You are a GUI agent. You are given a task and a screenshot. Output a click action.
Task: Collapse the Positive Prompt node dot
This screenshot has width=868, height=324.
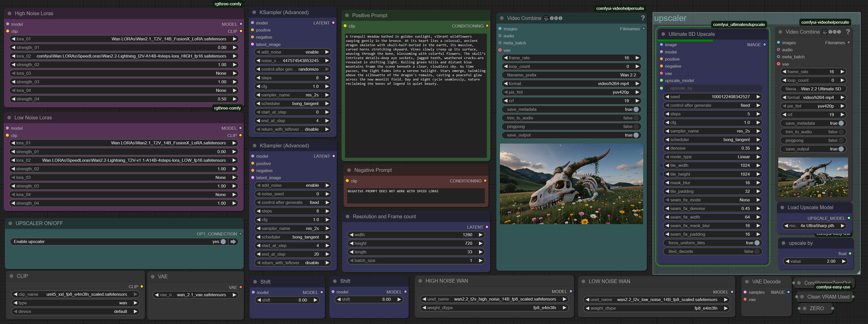coord(347,15)
